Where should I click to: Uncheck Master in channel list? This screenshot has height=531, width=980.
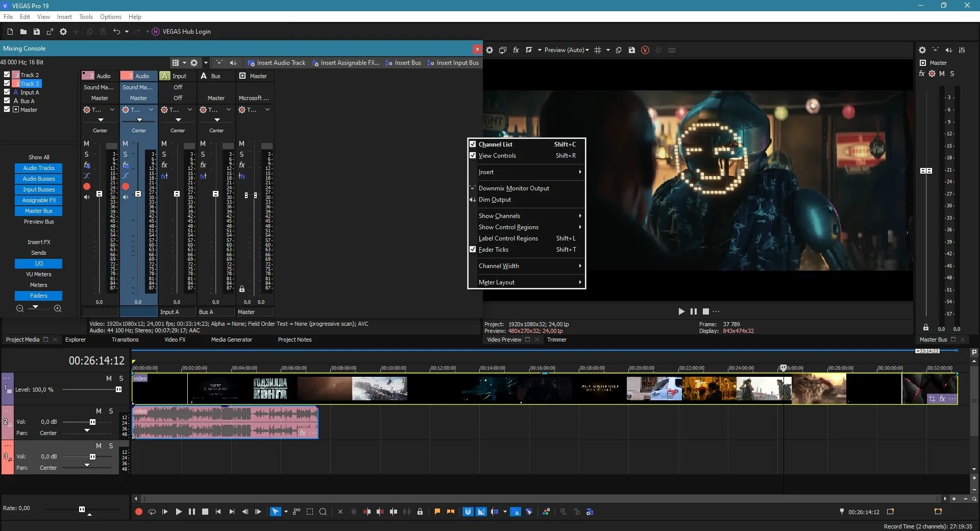(x=7, y=109)
